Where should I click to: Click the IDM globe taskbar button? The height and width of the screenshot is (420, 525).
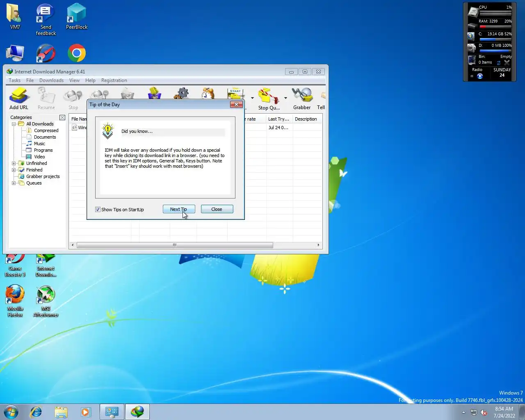137,412
